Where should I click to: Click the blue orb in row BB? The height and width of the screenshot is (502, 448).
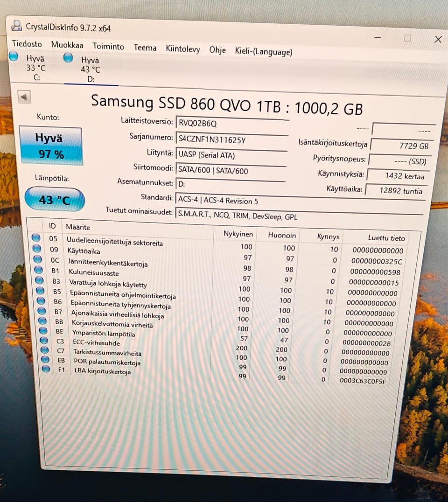pyautogui.click(x=42, y=321)
